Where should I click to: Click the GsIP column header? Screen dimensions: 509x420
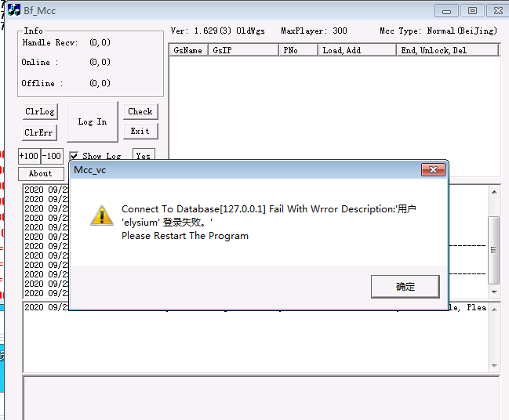click(243, 50)
